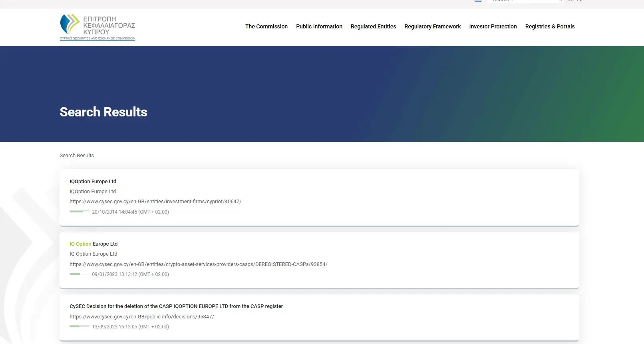The width and height of the screenshot is (644, 344).
Task: Click the date 13/09/2023 16:13:05
Action: click(x=130, y=327)
